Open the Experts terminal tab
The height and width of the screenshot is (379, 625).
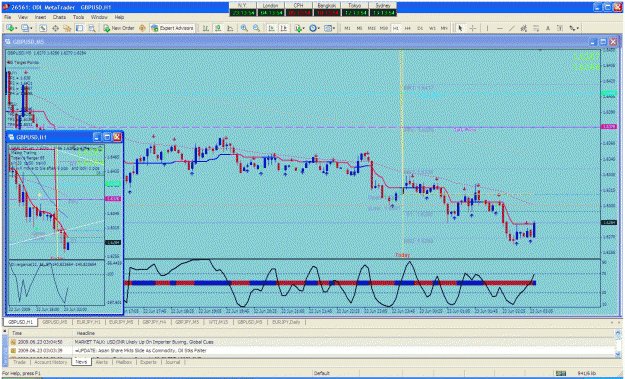(x=148, y=362)
